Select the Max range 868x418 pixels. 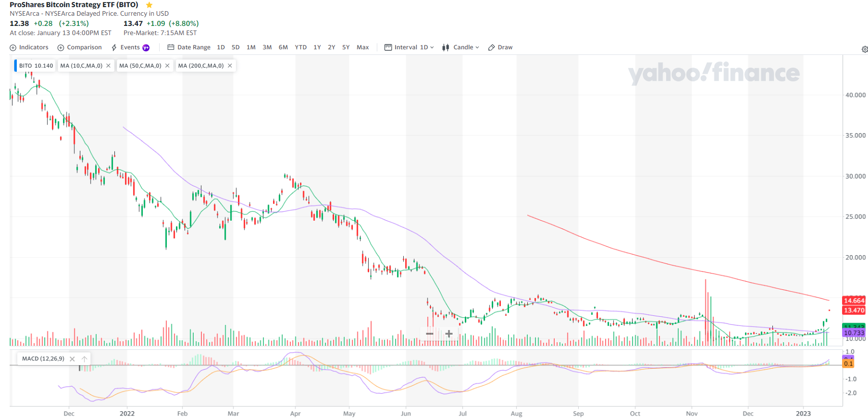[363, 47]
